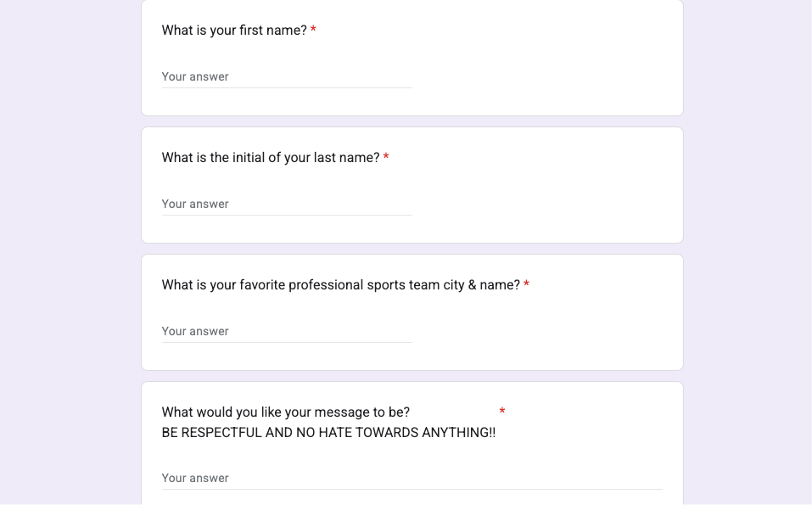
Task: Click the ampersand in the sports team question
Action: 472,285
